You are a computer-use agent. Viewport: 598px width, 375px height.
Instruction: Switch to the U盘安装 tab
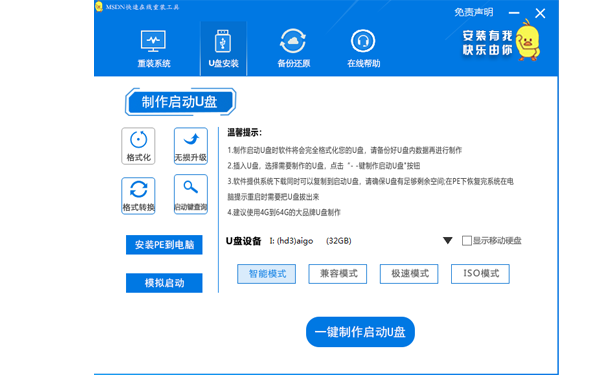click(223, 48)
